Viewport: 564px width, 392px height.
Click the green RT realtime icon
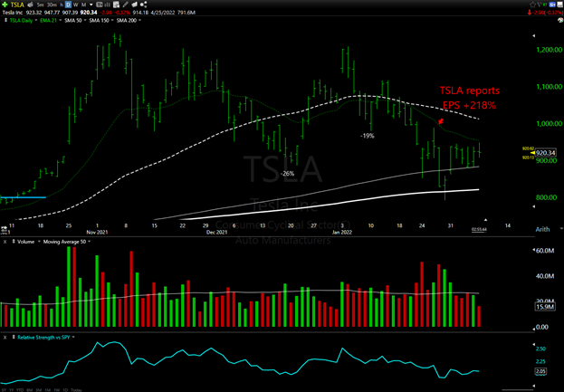point(545,5)
